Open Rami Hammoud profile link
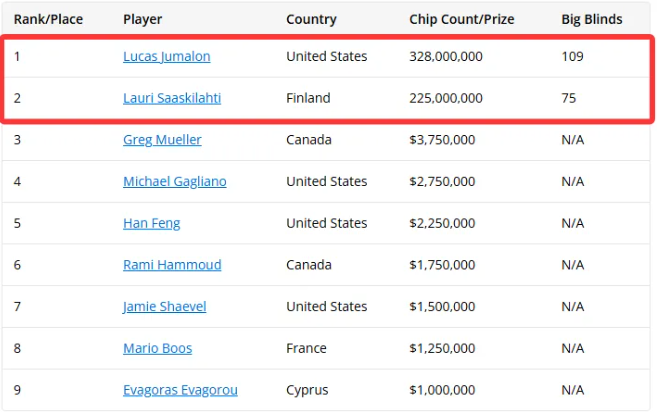Viewport: 670px width, 418px height. pos(172,265)
